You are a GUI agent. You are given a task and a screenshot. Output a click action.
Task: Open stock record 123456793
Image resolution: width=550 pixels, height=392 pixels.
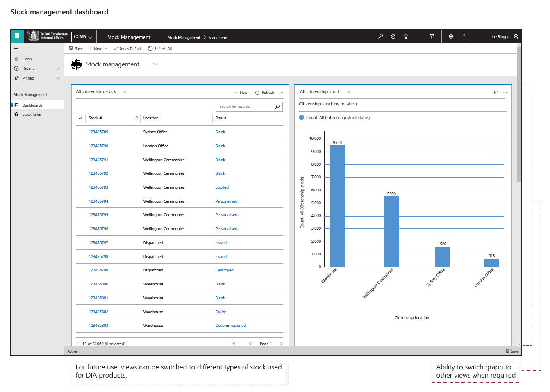[98, 187]
